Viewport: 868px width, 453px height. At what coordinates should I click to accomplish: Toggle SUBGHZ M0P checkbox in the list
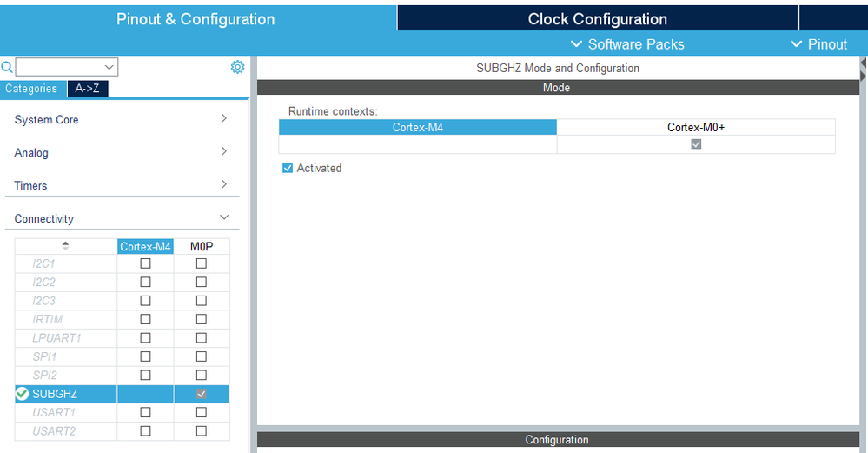tap(202, 394)
